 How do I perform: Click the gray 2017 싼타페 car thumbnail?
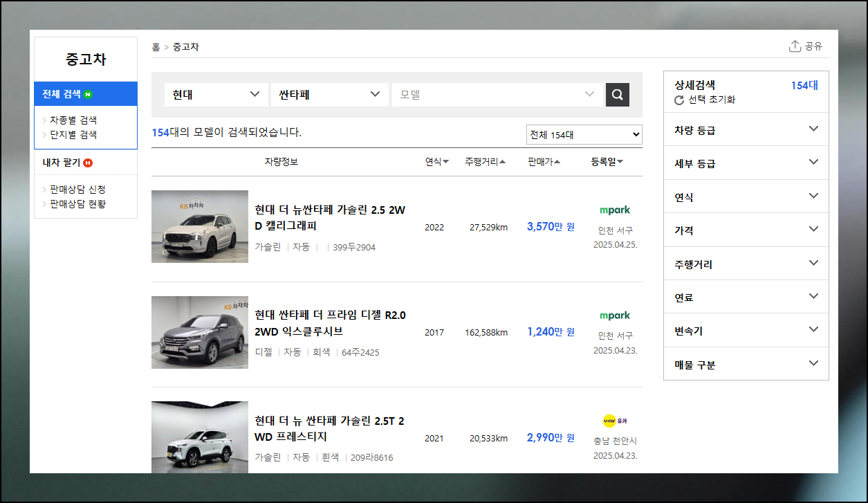click(x=200, y=332)
